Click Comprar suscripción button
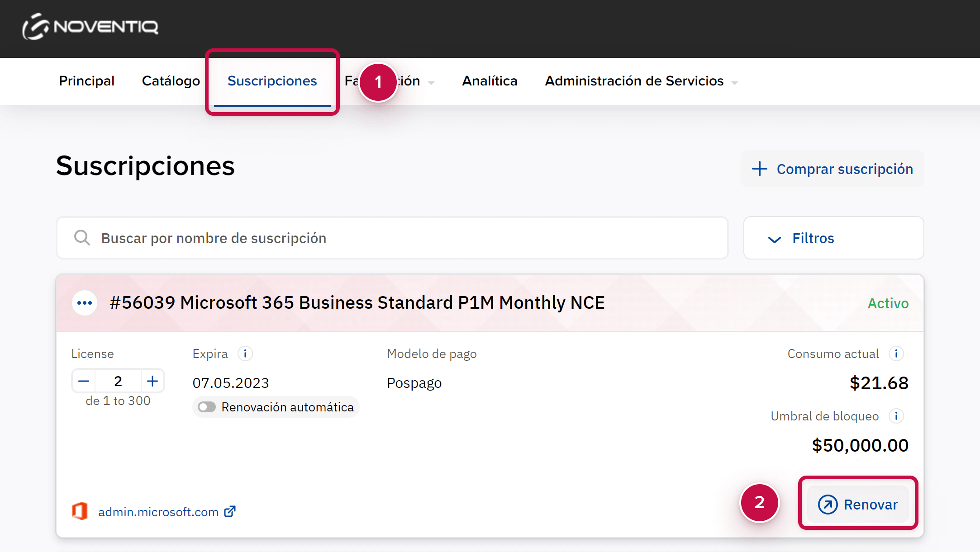 [833, 169]
